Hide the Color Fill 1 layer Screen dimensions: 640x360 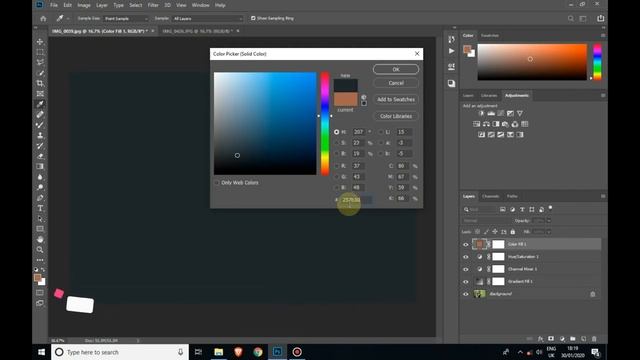tap(466, 244)
